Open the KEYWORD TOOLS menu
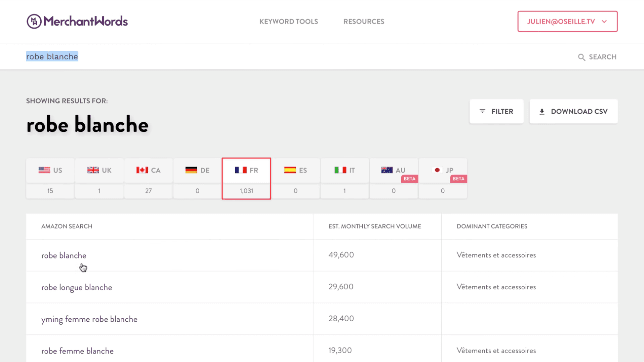The image size is (644, 362). (x=288, y=21)
